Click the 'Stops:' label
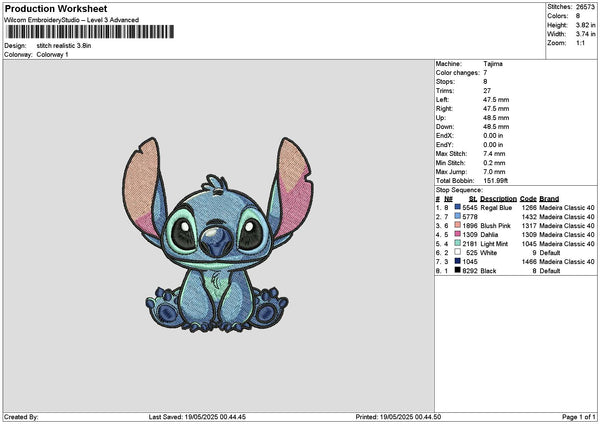 coord(445,82)
